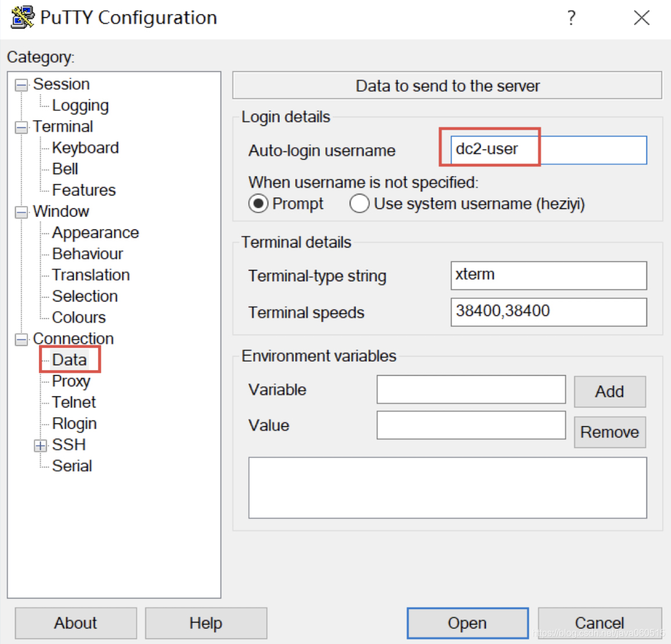
Task: Open the Telnet settings panel
Action: 74,402
